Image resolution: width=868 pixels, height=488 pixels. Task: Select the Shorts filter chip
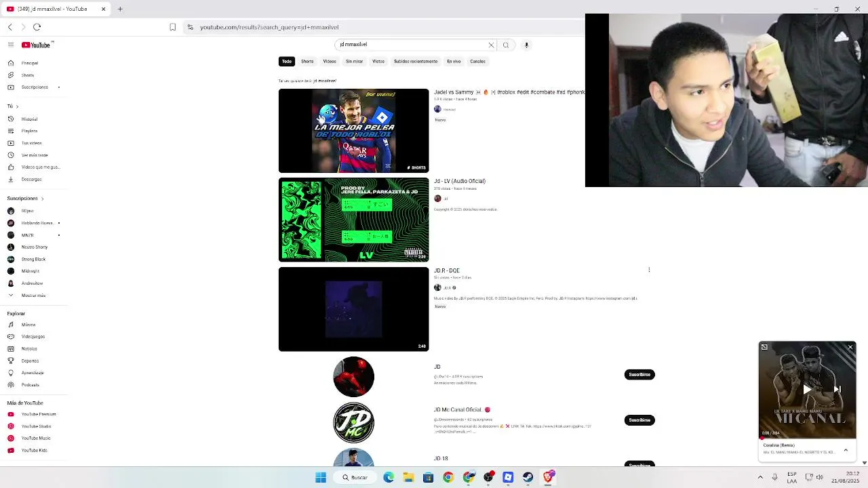[x=307, y=62]
